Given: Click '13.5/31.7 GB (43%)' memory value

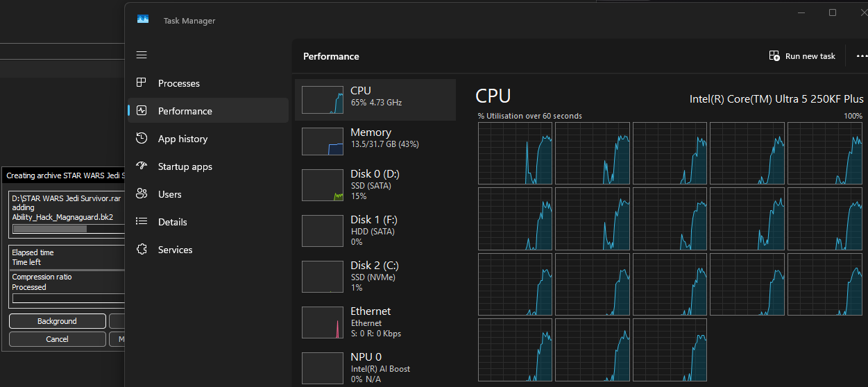Looking at the screenshot, I should pos(384,144).
